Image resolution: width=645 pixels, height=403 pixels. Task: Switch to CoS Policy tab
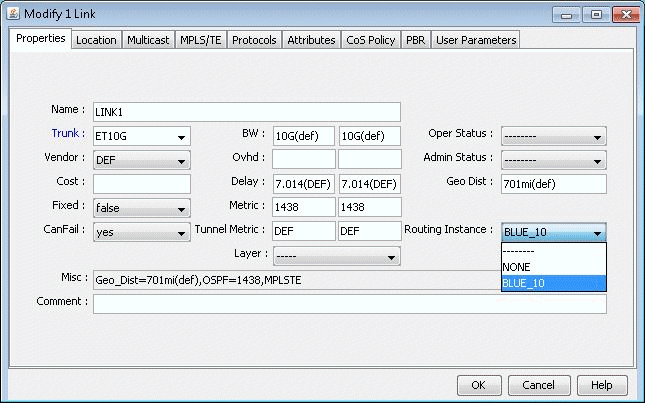(371, 40)
